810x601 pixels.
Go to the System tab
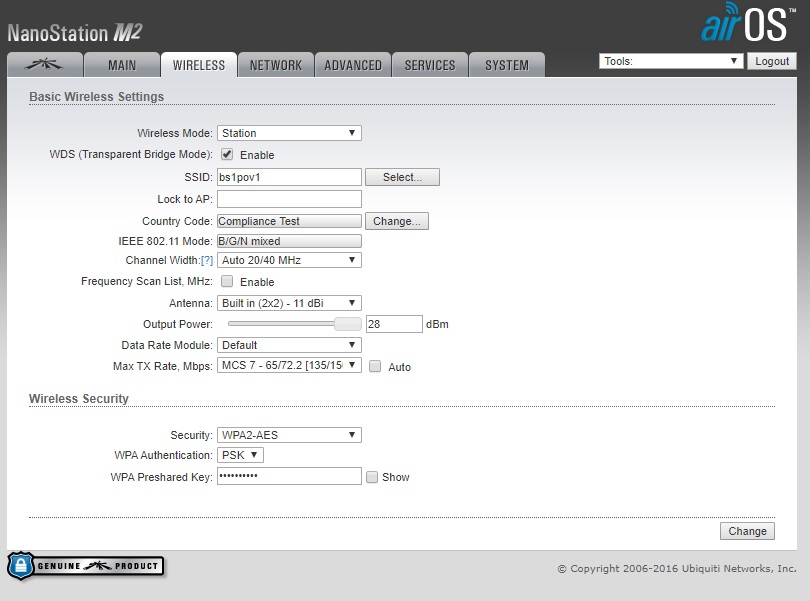(x=506, y=65)
